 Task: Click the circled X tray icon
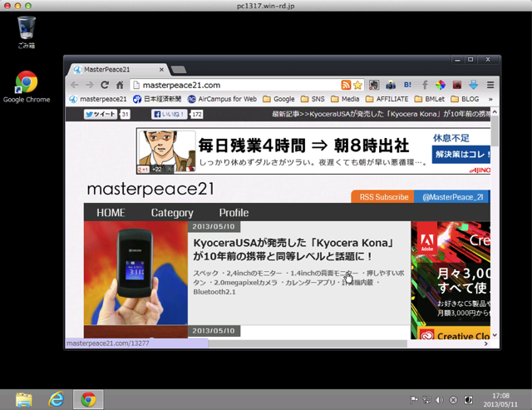coord(453,400)
